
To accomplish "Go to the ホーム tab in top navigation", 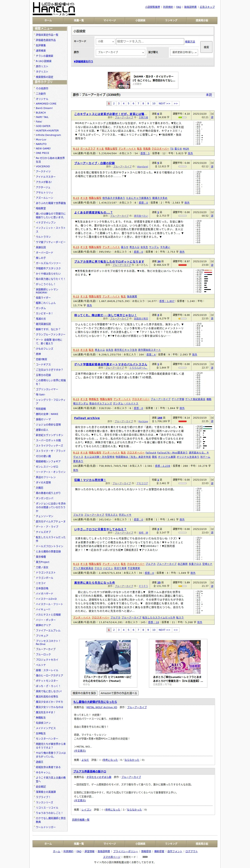I will pos(48,20).
